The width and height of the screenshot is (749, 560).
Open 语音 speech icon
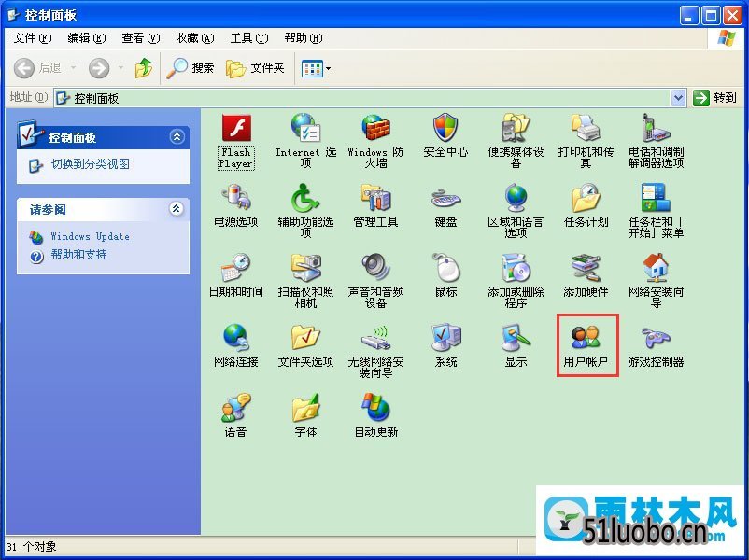pos(236,415)
